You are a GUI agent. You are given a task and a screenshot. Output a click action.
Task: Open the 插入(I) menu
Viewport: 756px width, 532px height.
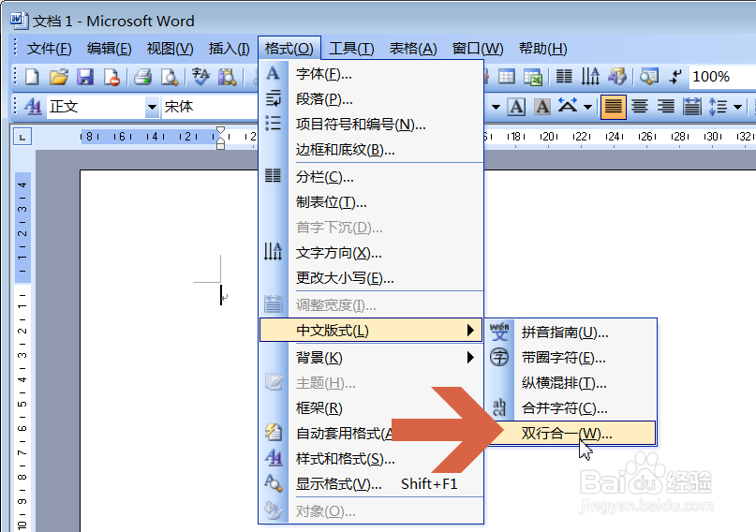229,48
